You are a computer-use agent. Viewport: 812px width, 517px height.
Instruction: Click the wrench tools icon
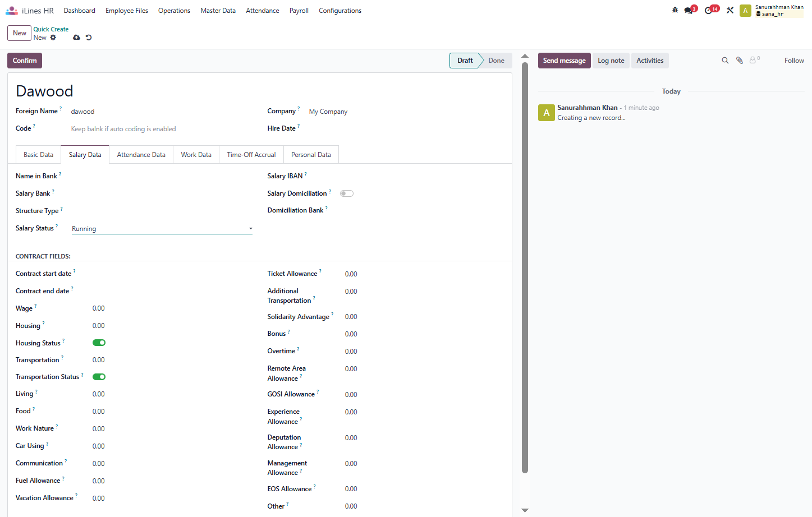point(730,10)
